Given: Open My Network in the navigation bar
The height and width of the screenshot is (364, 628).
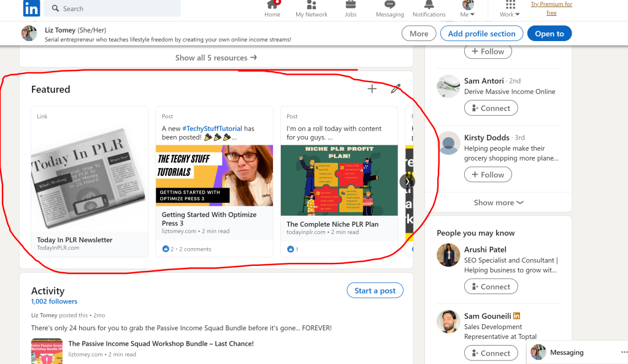Looking at the screenshot, I should click(x=311, y=9).
